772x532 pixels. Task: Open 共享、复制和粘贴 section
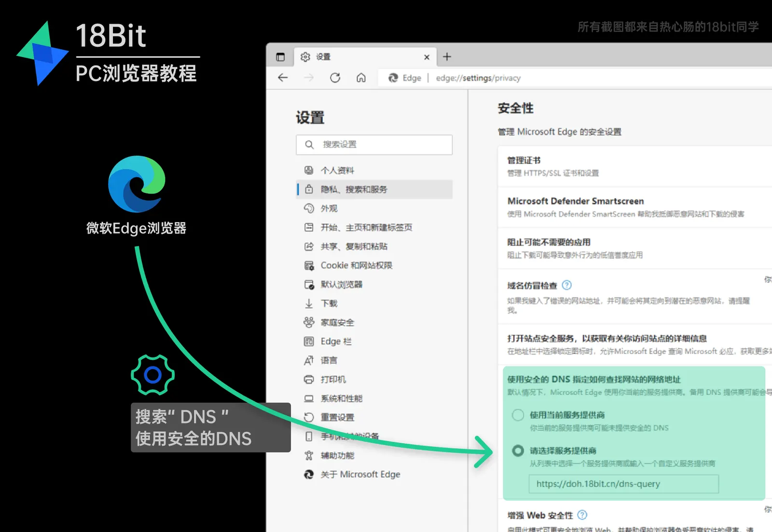click(x=374, y=246)
